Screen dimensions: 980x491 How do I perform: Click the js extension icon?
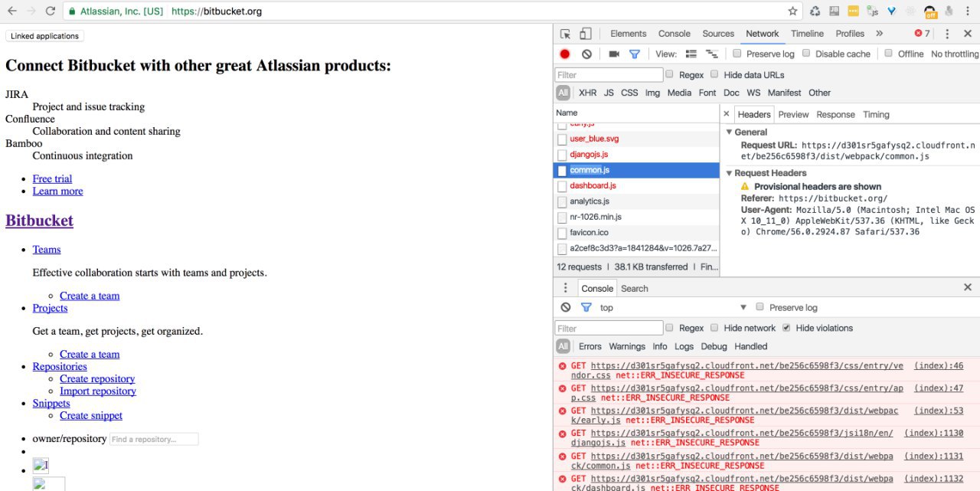[x=872, y=11]
